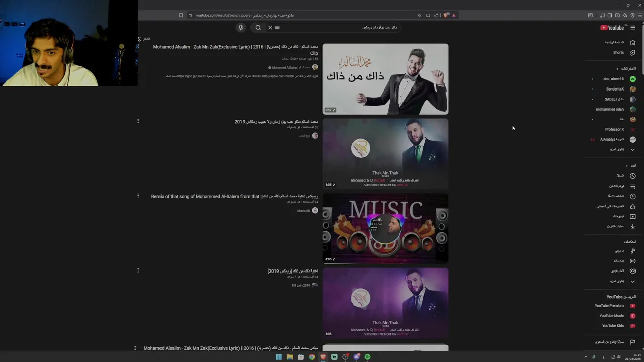Open Watch Later clock icon

tap(633, 196)
